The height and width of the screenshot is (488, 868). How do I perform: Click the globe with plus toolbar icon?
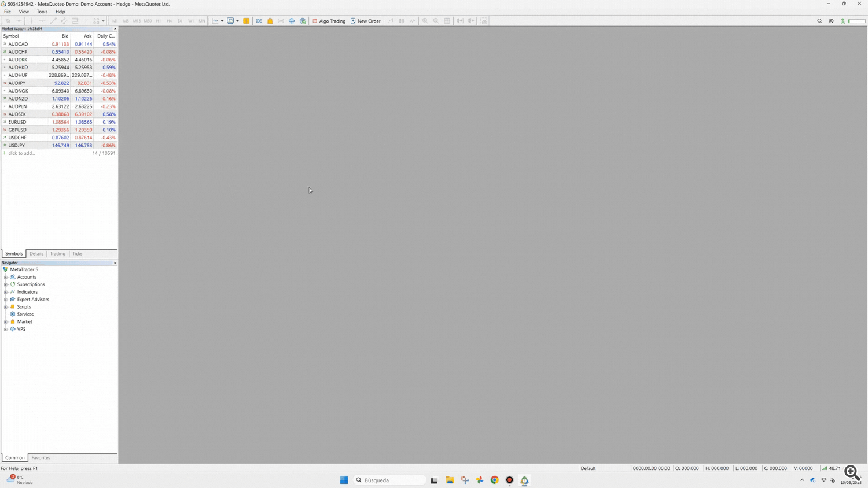(x=303, y=21)
